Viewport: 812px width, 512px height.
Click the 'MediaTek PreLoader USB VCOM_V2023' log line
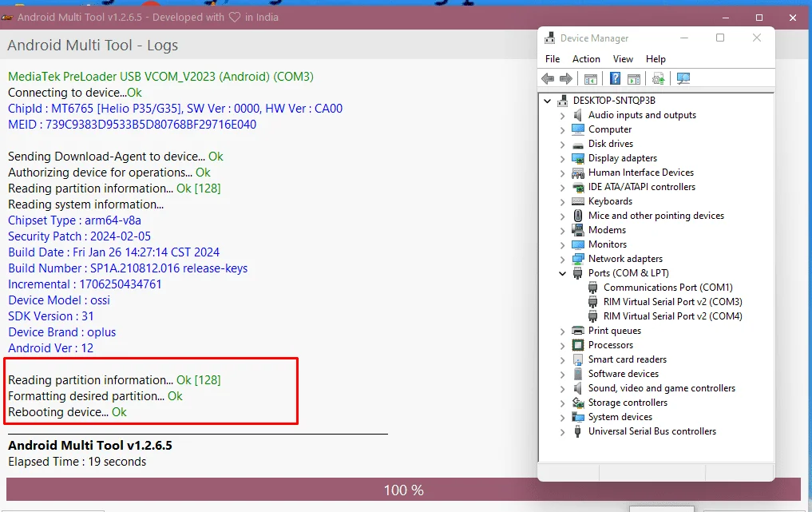[x=161, y=77]
